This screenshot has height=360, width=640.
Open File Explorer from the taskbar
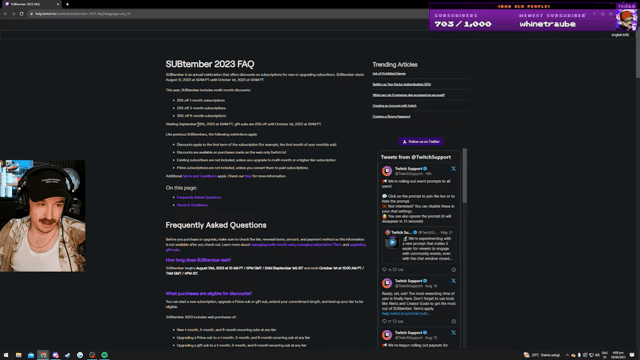click(x=18, y=355)
